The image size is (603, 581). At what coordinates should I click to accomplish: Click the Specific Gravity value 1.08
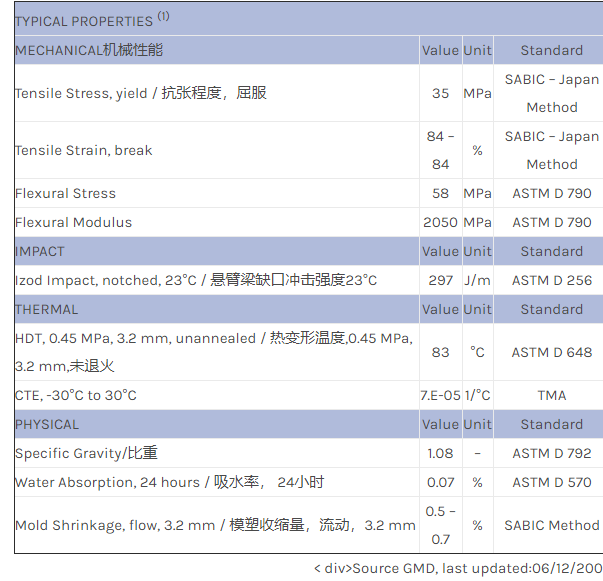[440, 453]
